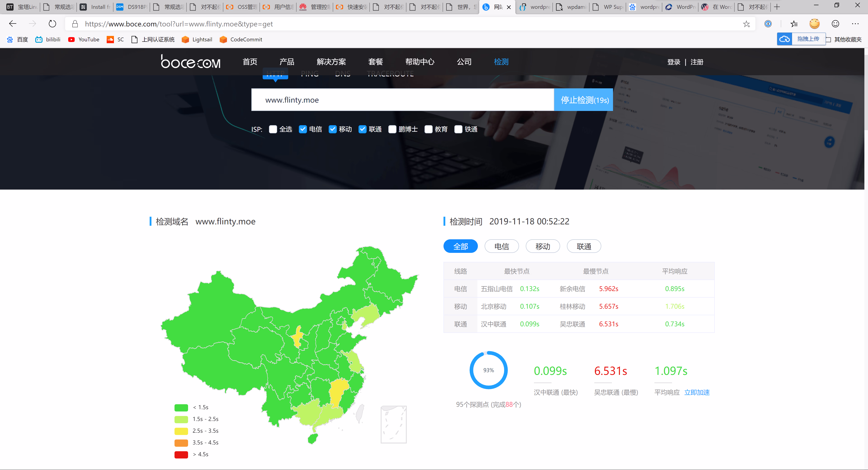This screenshot has height=470, width=868.
Task: Click the back navigation arrow
Action: coord(13,24)
